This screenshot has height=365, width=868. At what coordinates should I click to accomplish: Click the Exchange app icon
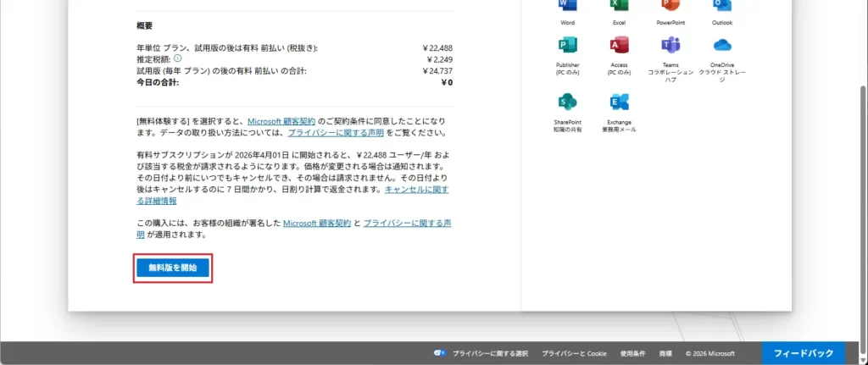coord(619,102)
